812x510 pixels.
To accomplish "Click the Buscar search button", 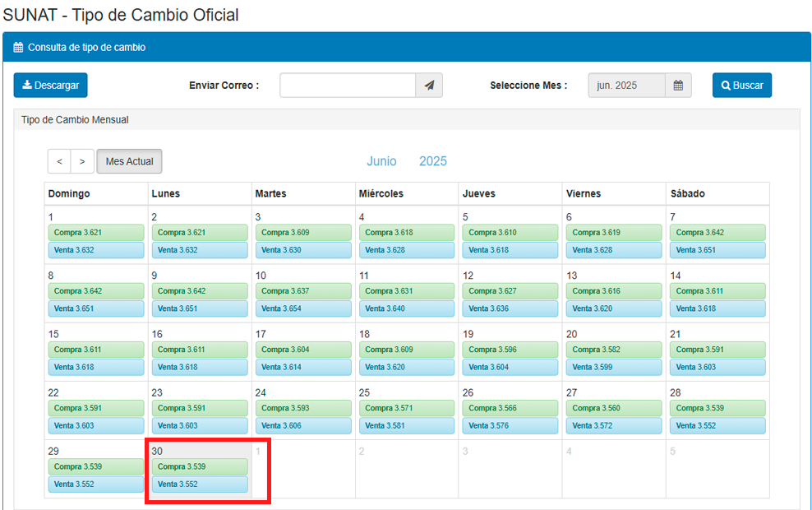I will click(x=742, y=85).
